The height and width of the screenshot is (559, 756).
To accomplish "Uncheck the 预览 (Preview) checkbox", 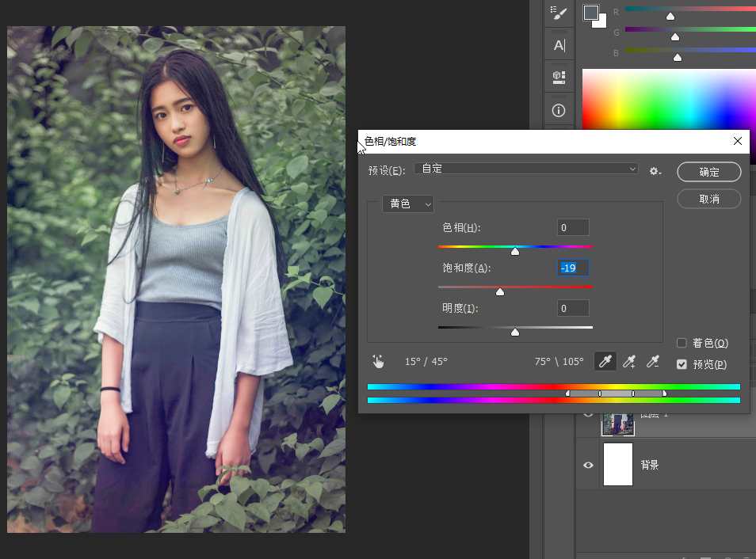I will (682, 364).
